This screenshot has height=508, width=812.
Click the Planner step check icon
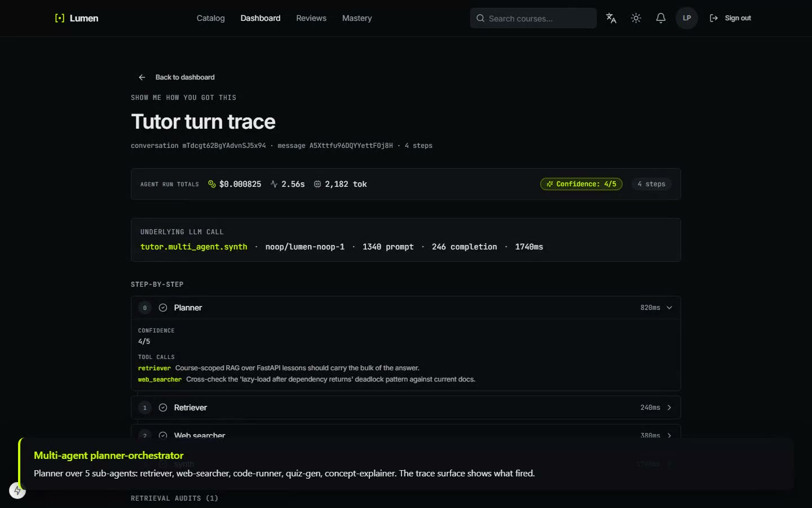tap(163, 308)
